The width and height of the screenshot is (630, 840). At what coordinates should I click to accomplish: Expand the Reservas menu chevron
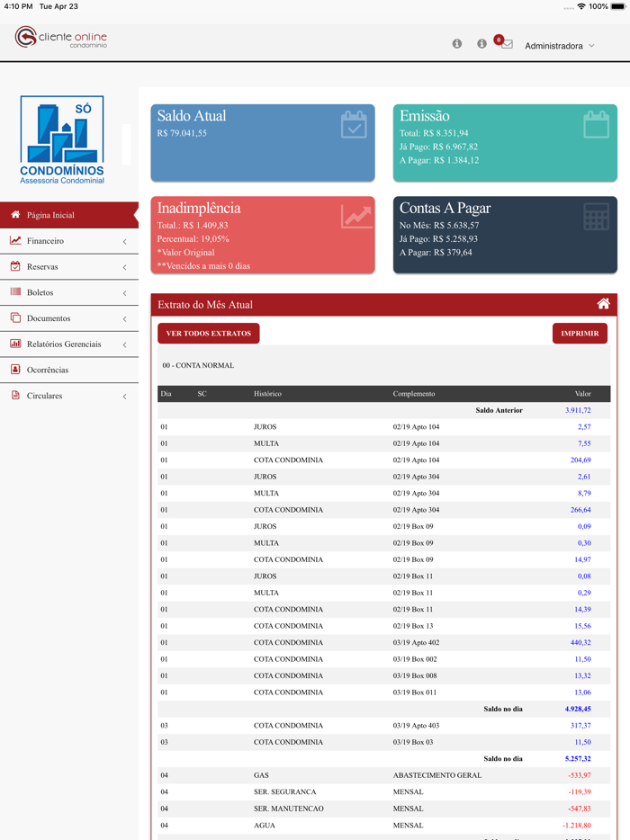(x=124, y=267)
